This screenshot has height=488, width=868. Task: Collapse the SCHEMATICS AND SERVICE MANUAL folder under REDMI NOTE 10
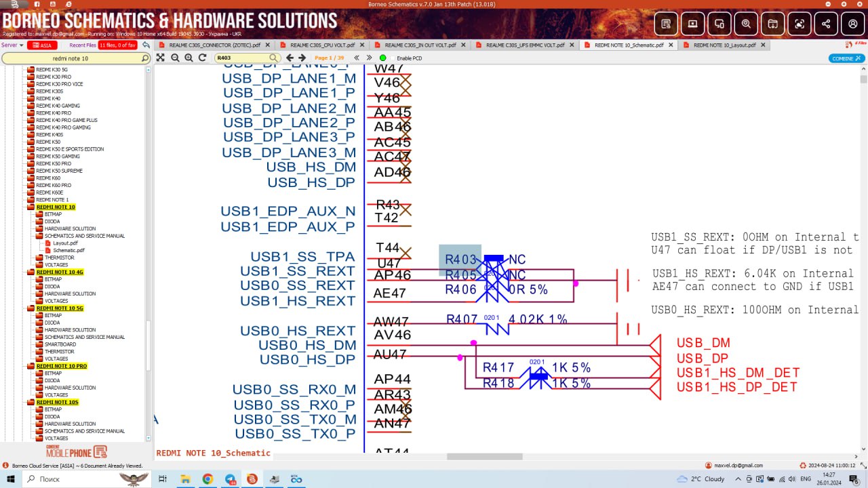click(39, 236)
